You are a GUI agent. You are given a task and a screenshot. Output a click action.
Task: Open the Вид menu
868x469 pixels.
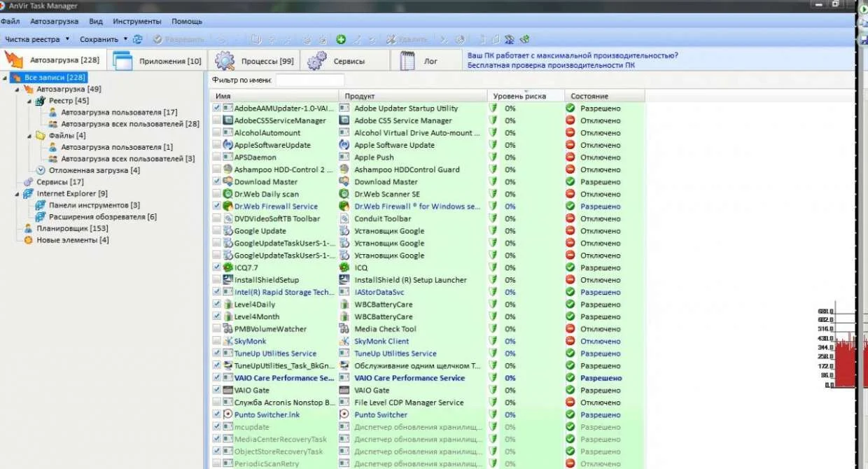pos(96,22)
